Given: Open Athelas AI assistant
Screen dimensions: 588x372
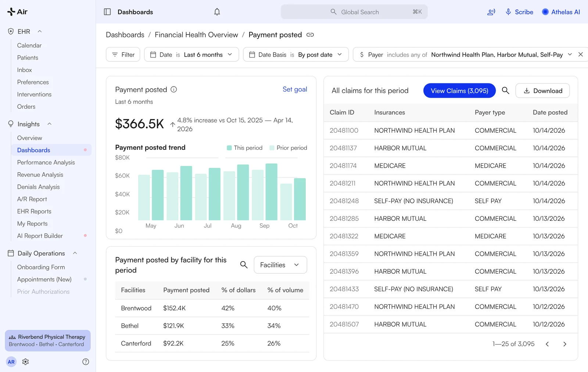Looking at the screenshot, I should tap(561, 12).
